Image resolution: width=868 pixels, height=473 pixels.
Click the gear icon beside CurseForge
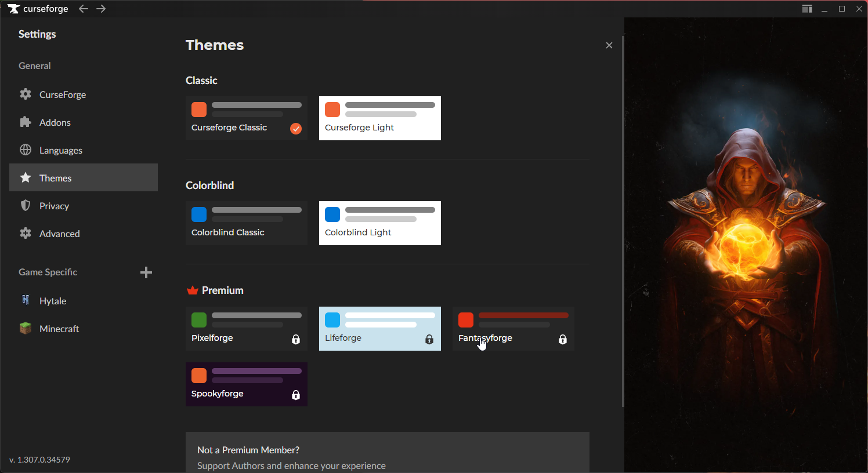click(26, 94)
